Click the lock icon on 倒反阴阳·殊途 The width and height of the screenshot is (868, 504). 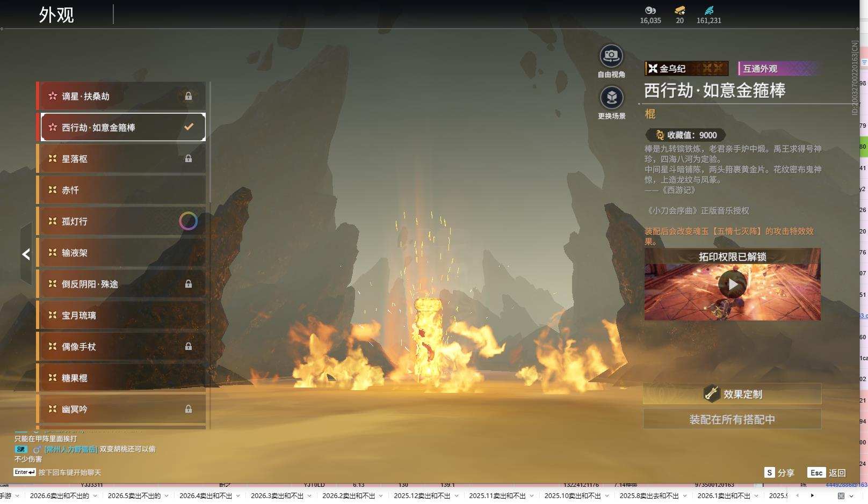click(189, 284)
